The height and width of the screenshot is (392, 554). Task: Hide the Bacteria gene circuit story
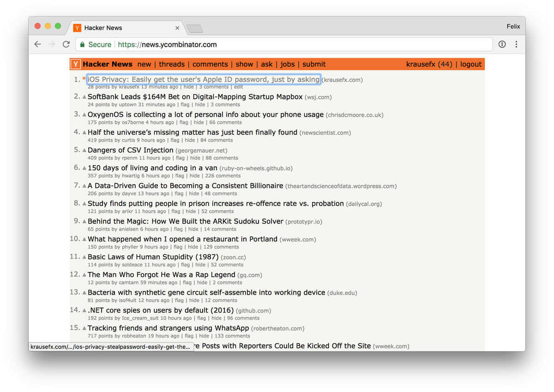tap(194, 300)
